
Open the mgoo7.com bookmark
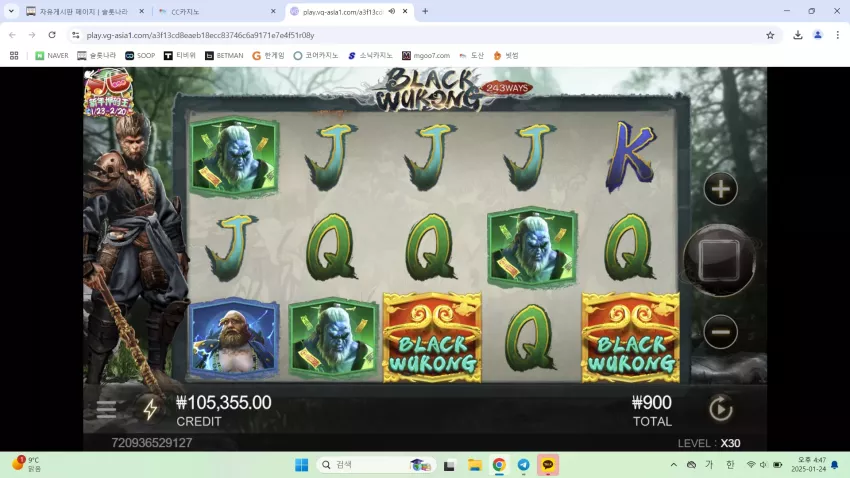[426, 55]
